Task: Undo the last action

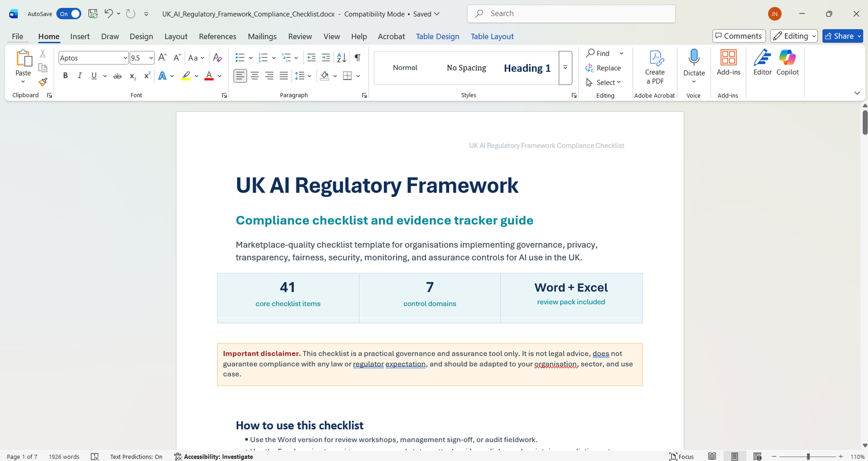Action: 108,14
